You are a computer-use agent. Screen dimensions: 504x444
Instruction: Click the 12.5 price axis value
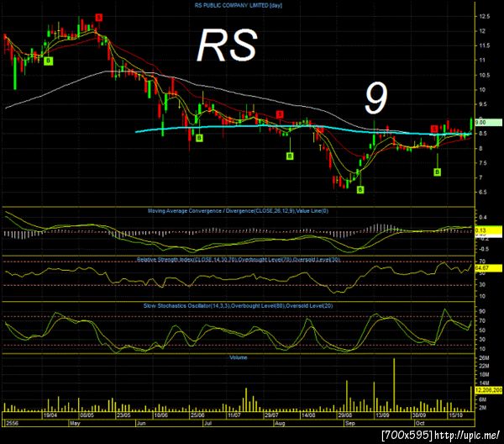[485, 17]
